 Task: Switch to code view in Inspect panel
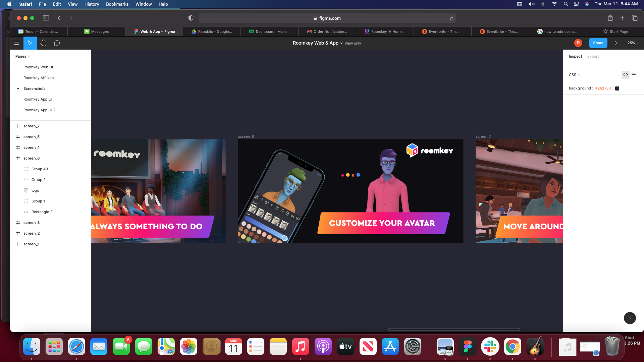click(x=625, y=75)
